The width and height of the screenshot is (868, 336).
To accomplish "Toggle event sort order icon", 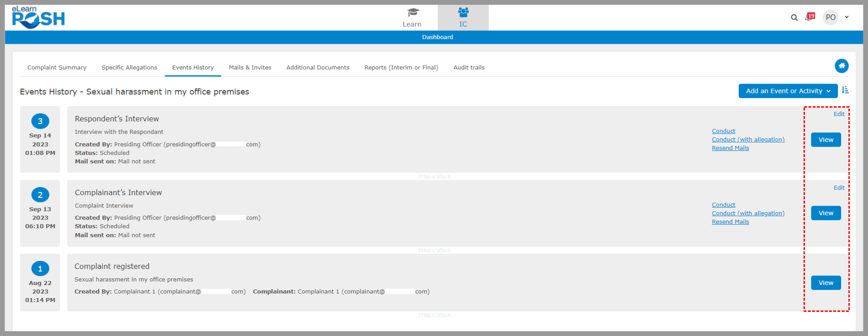I will pyautogui.click(x=845, y=90).
